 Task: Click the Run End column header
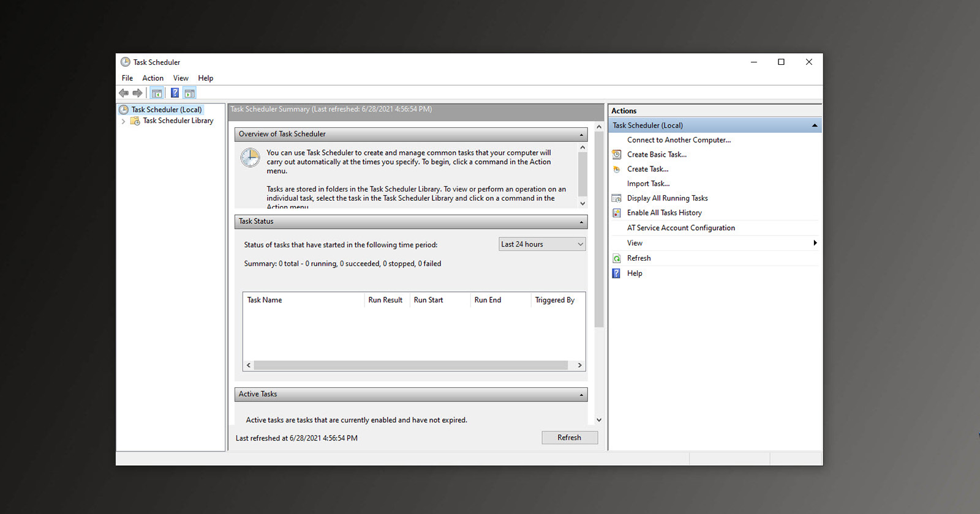click(500, 300)
